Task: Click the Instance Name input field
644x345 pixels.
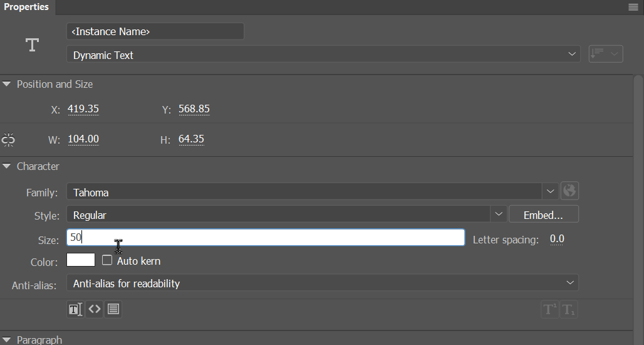Action: [155, 31]
